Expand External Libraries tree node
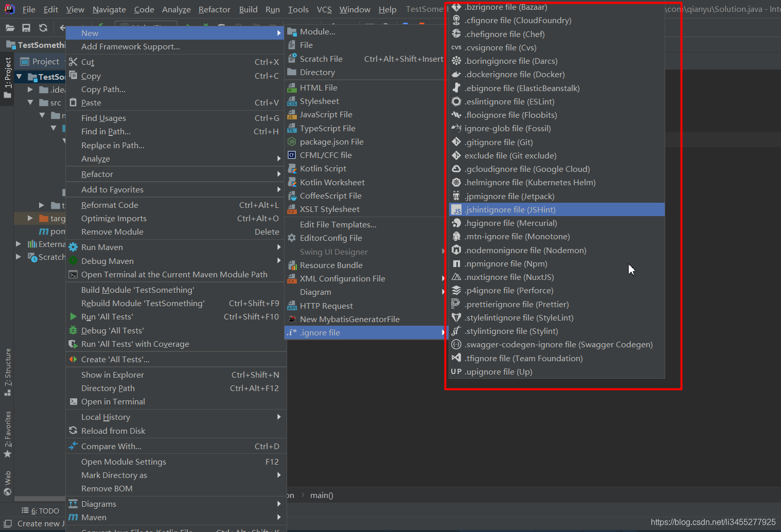 coord(19,244)
